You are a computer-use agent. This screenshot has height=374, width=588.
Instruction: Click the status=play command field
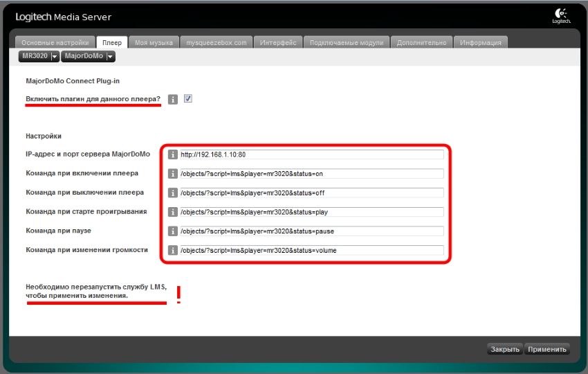[x=311, y=212]
